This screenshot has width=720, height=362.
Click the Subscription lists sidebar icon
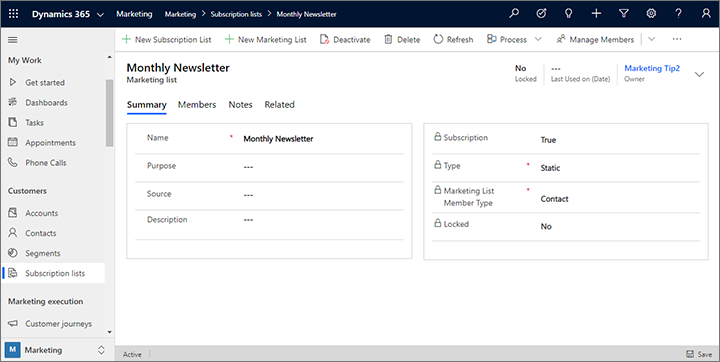pos(13,273)
